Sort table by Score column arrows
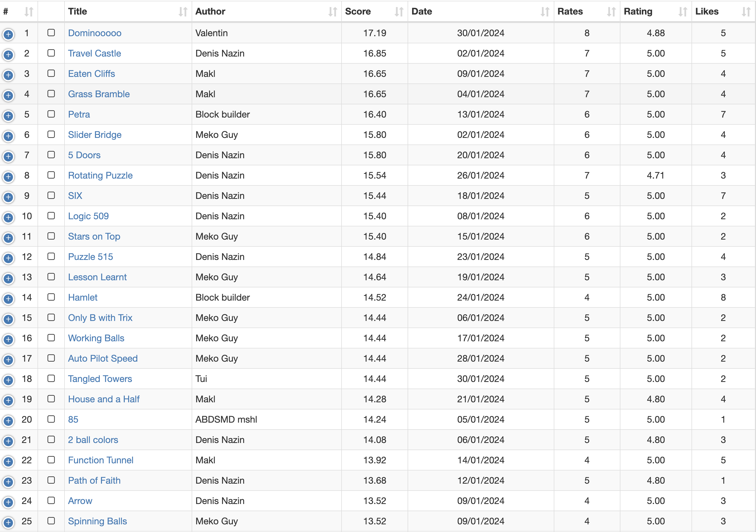 [399, 12]
